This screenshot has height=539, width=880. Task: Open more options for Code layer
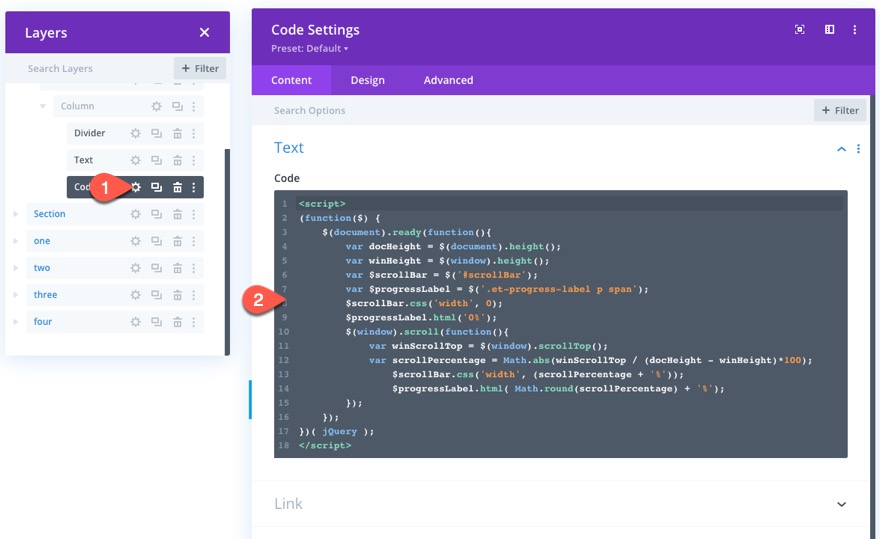[194, 187]
